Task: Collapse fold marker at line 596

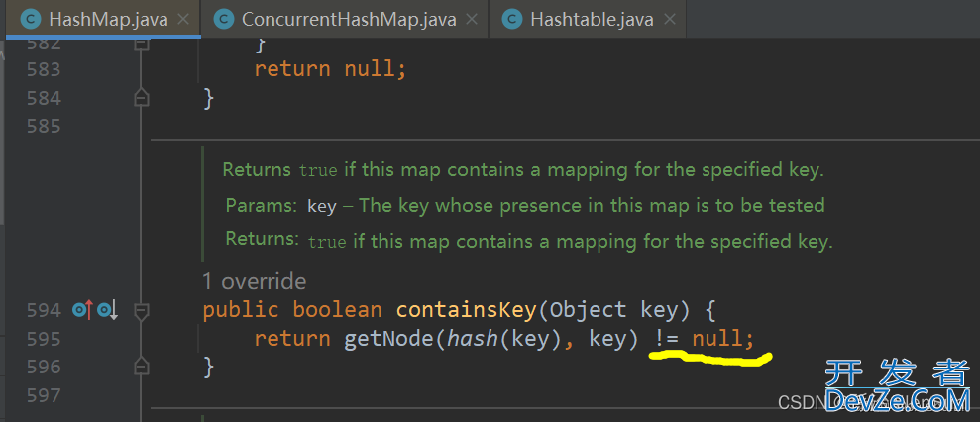Action: point(142,366)
